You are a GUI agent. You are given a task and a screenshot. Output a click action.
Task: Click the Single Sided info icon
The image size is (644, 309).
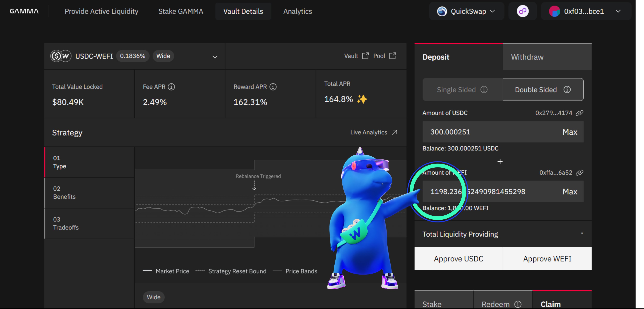pos(484,89)
